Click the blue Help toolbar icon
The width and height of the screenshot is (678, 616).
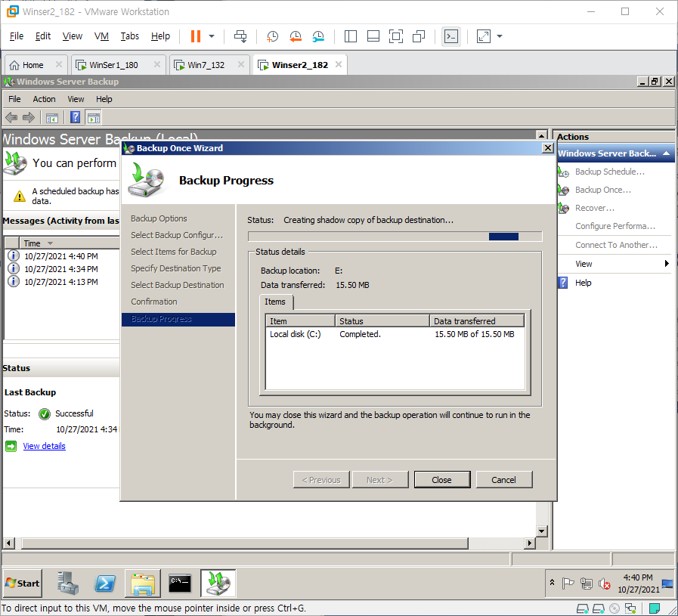click(76, 117)
